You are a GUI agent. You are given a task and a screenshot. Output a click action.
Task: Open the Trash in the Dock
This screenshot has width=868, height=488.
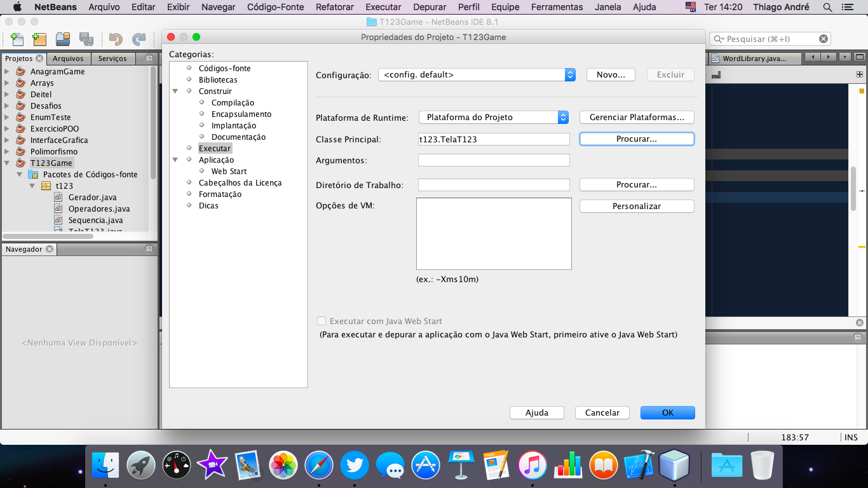pyautogui.click(x=763, y=465)
